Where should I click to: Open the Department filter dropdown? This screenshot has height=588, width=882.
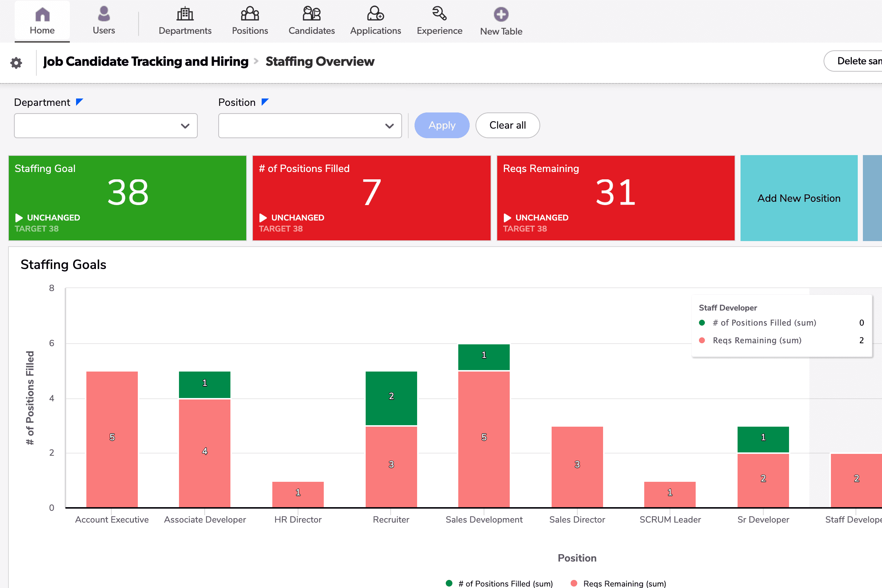pyautogui.click(x=105, y=125)
